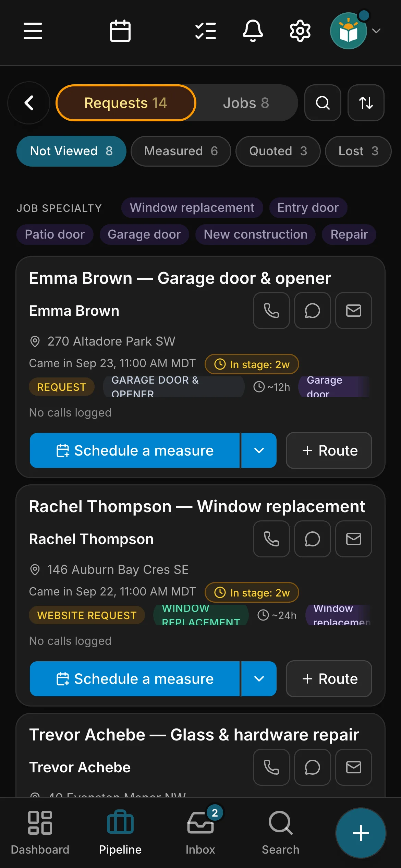
Task: Open the task checklist icon
Action: [x=206, y=31]
